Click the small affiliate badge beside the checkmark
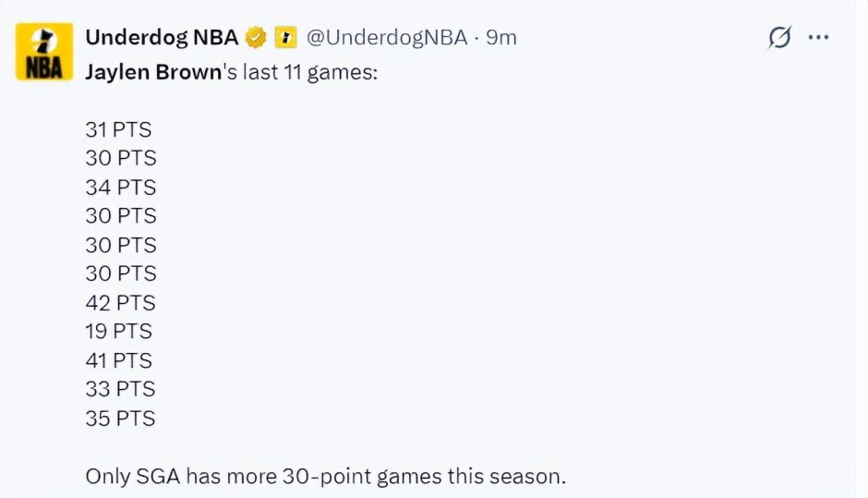This screenshot has height=498, width=868. [285, 38]
